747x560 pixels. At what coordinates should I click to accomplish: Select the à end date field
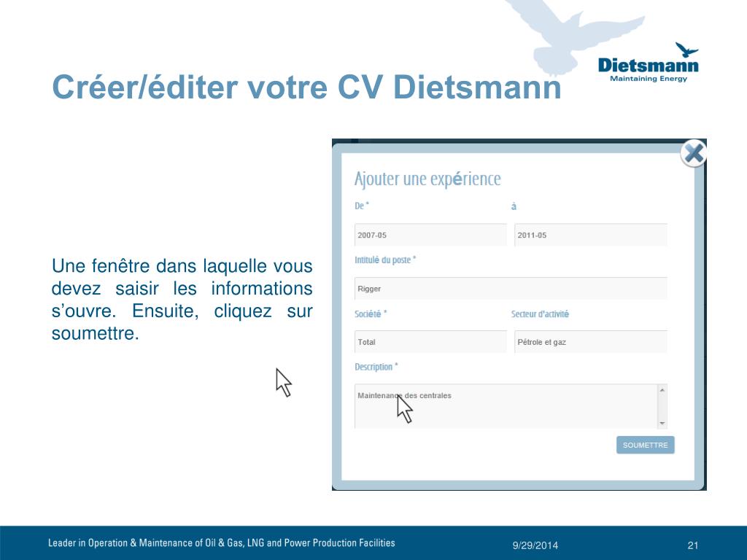tap(591, 235)
